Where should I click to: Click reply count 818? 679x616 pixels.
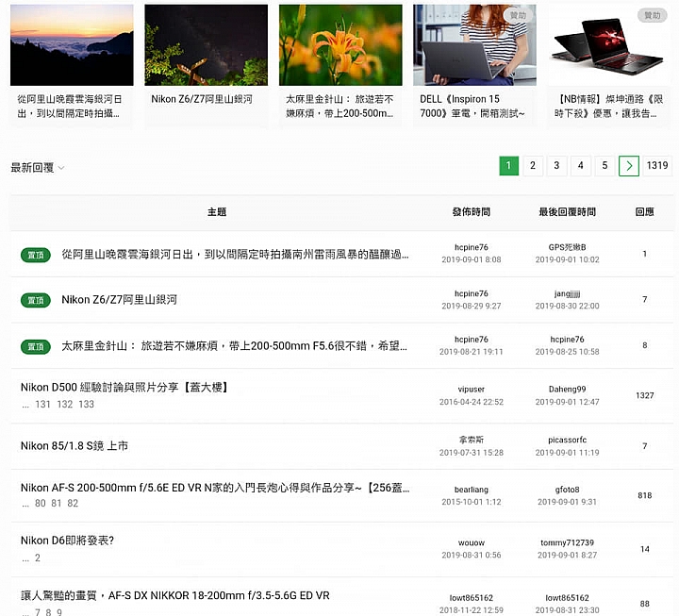pyautogui.click(x=645, y=495)
